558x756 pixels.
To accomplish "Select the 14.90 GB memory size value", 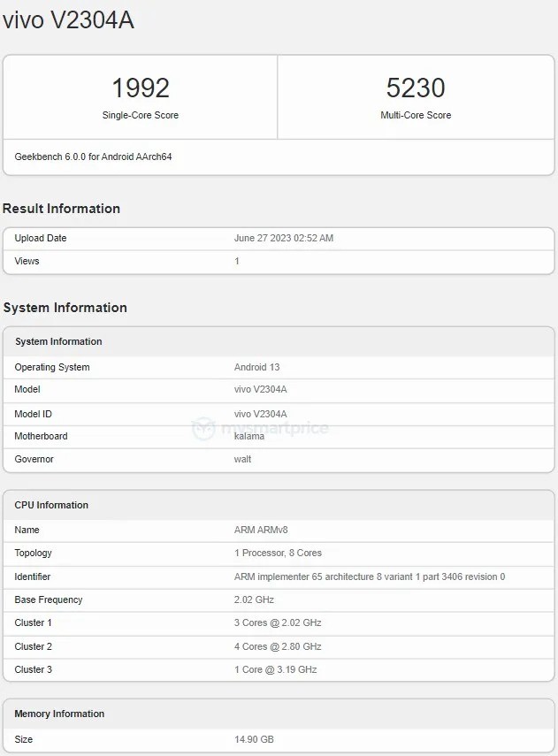I will coord(254,738).
